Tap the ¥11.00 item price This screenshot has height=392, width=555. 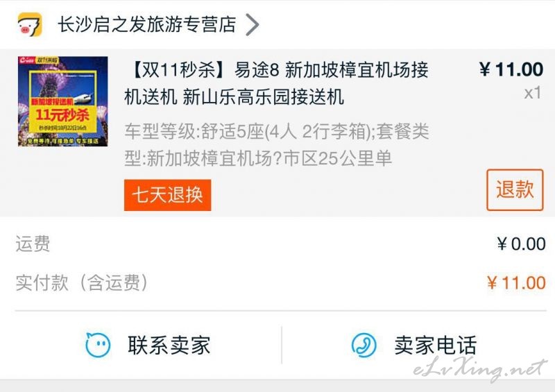(511, 69)
